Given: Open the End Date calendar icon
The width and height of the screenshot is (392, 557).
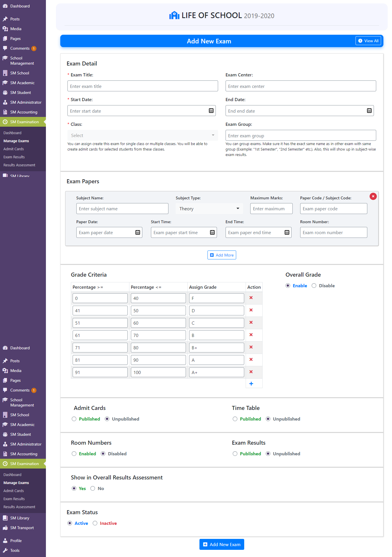Looking at the screenshot, I should click(x=369, y=111).
